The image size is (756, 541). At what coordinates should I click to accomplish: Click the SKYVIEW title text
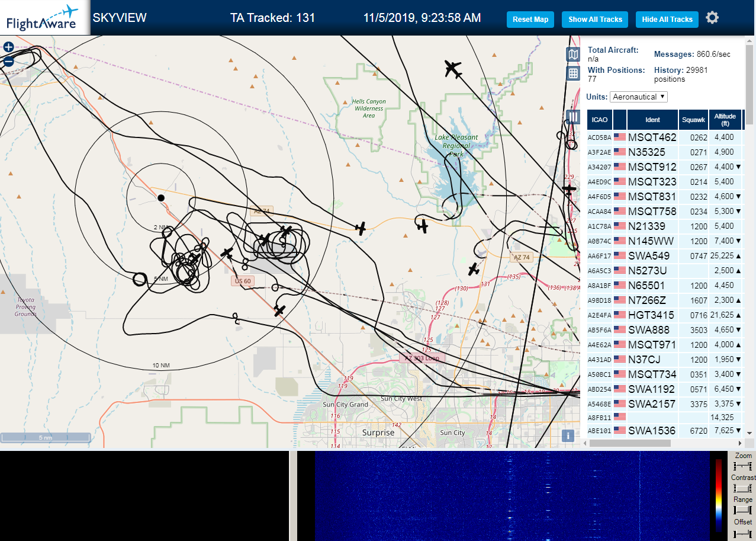[120, 18]
